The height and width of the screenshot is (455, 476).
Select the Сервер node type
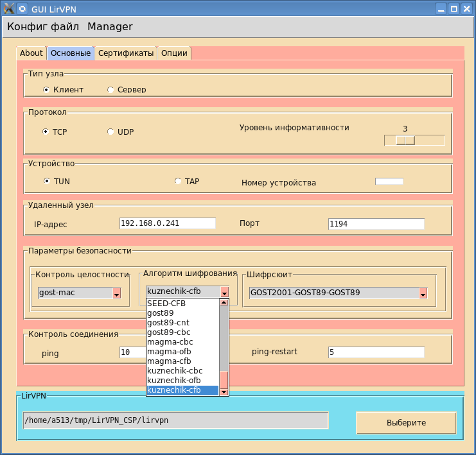pos(110,90)
